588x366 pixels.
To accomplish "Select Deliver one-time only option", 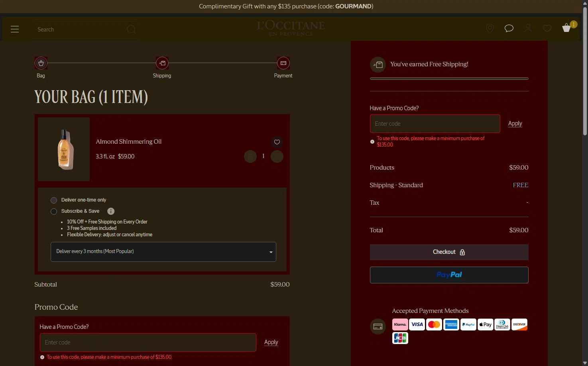I will coord(54,200).
